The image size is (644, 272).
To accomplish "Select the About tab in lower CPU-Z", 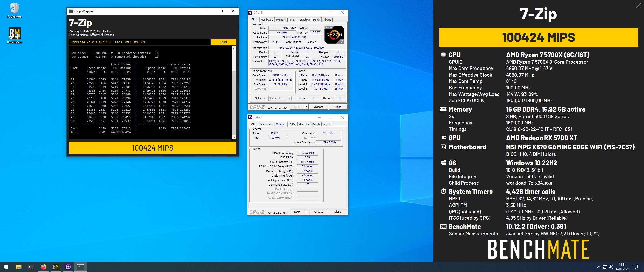I will coord(327,124).
